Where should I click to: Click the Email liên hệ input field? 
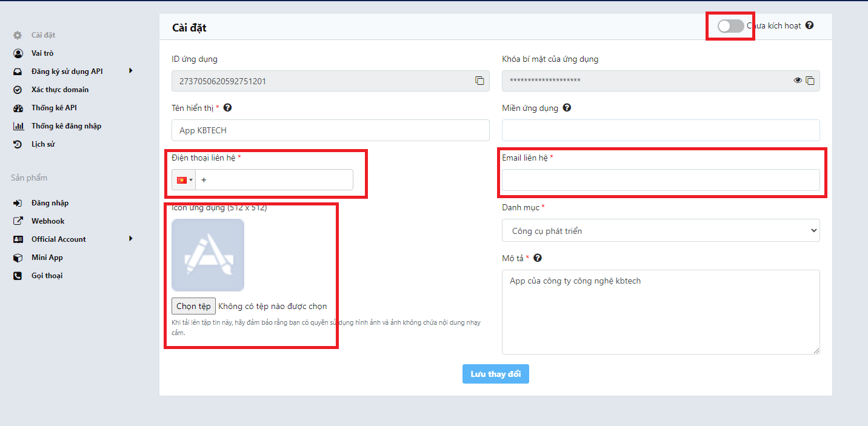pos(660,180)
